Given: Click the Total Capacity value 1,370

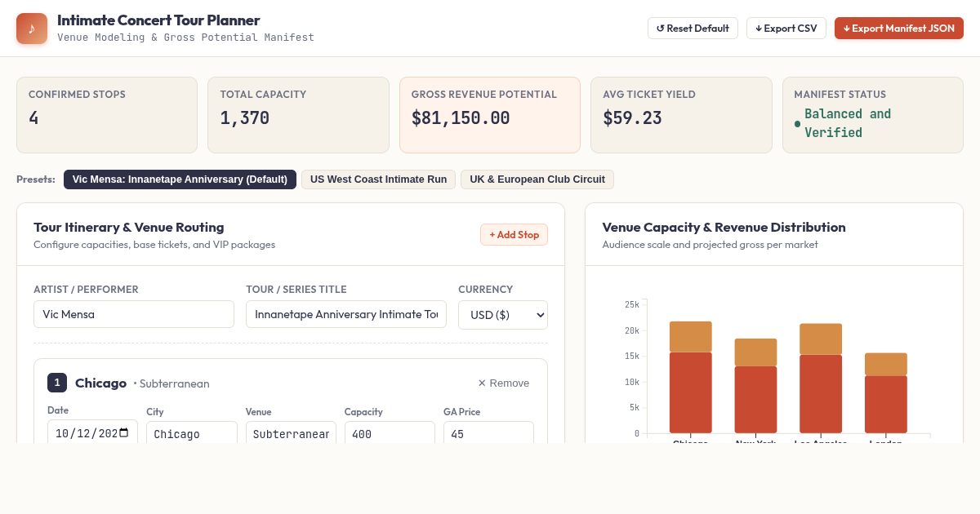Looking at the screenshot, I should [x=245, y=118].
